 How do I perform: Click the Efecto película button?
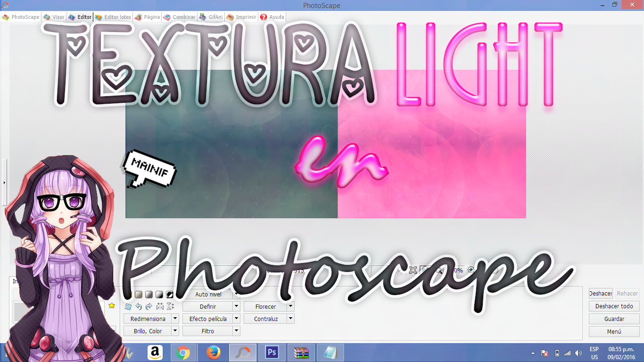coord(208,319)
